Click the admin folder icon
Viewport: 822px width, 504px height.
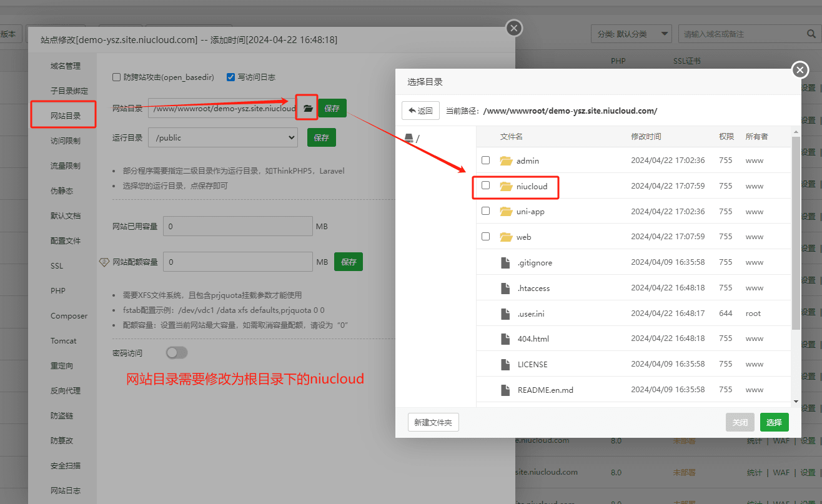tap(506, 161)
